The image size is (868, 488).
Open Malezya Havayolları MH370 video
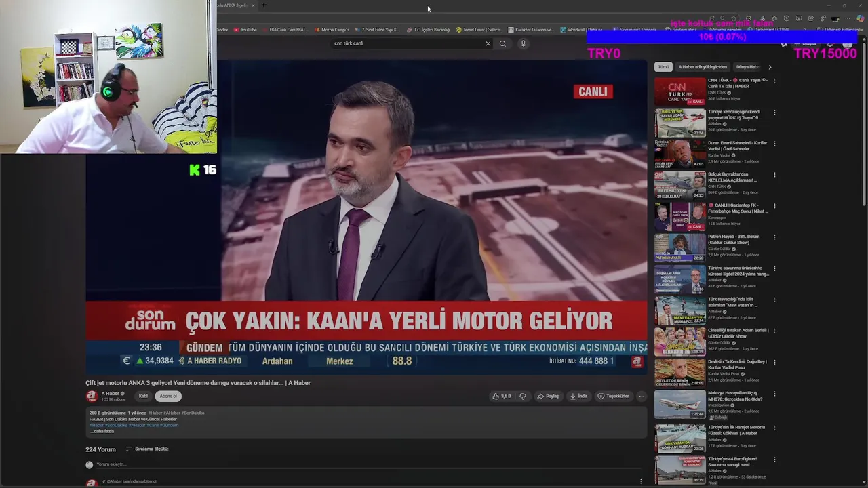(735, 396)
